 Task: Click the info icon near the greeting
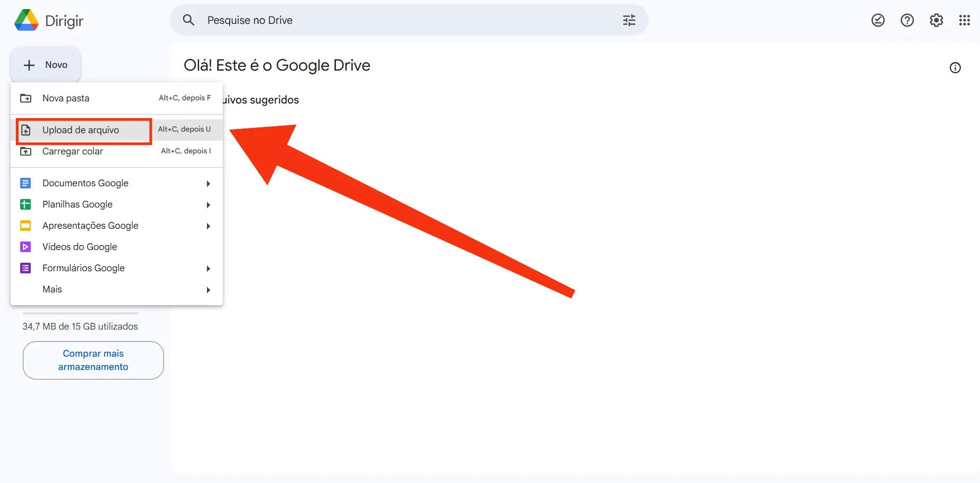pos(955,67)
